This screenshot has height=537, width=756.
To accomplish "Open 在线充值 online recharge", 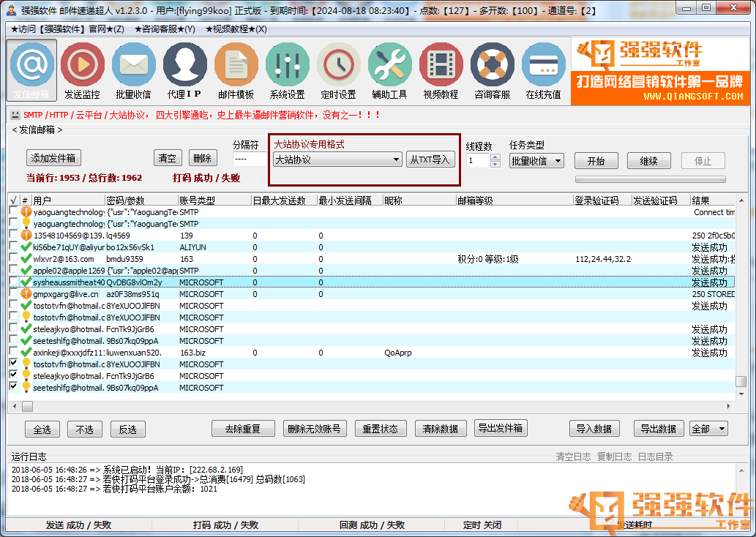I will [x=543, y=70].
